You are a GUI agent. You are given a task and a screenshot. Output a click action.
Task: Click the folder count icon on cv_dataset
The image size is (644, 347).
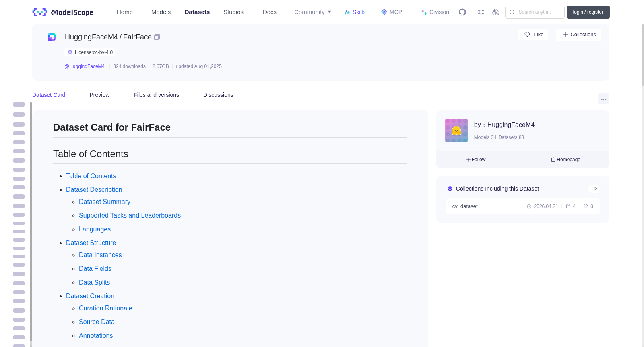[568, 206]
